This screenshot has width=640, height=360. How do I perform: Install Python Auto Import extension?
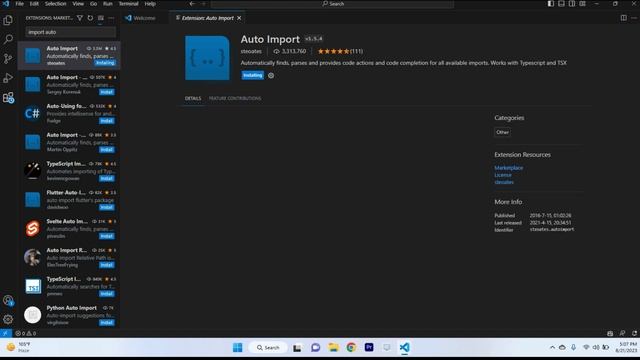[x=107, y=323]
